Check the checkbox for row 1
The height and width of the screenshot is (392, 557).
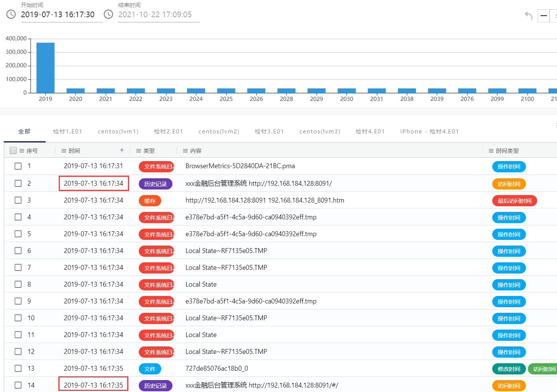18,166
